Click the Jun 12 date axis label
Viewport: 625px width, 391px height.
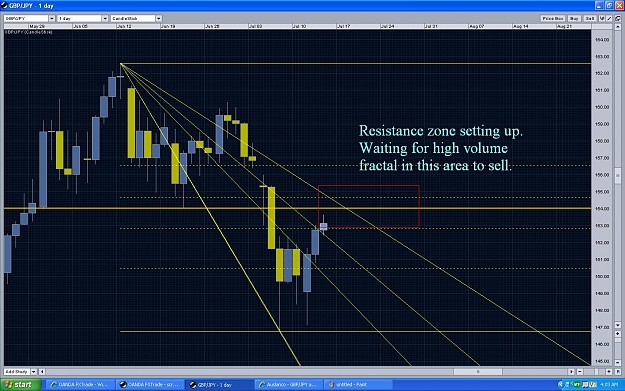(x=124, y=26)
